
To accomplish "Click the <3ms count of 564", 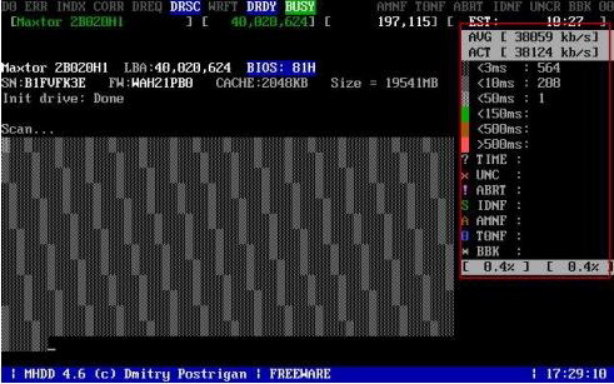I will [x=549, y=68].
